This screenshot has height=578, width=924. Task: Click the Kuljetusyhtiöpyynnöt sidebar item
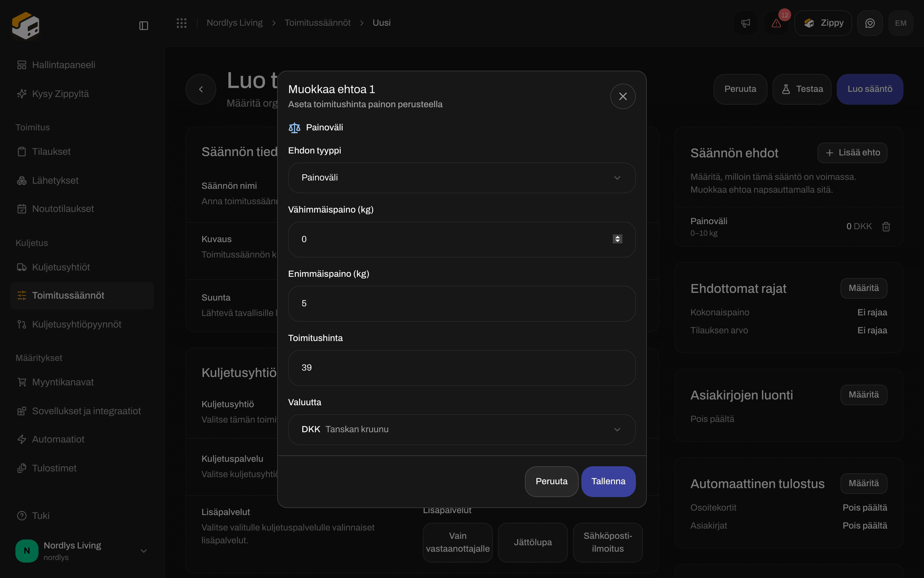click(82, 324)
